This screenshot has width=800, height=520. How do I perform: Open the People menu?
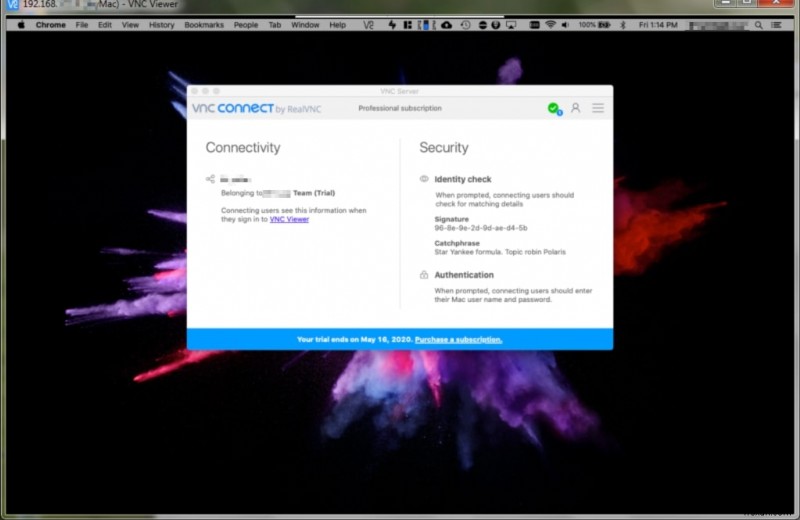tap(245, 24)
